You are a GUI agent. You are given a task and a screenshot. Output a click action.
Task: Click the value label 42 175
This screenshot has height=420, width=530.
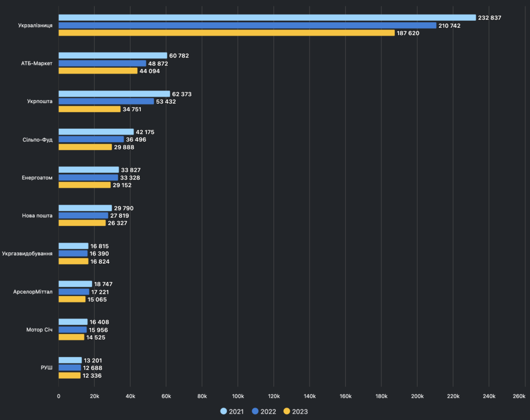pos(145,132)
